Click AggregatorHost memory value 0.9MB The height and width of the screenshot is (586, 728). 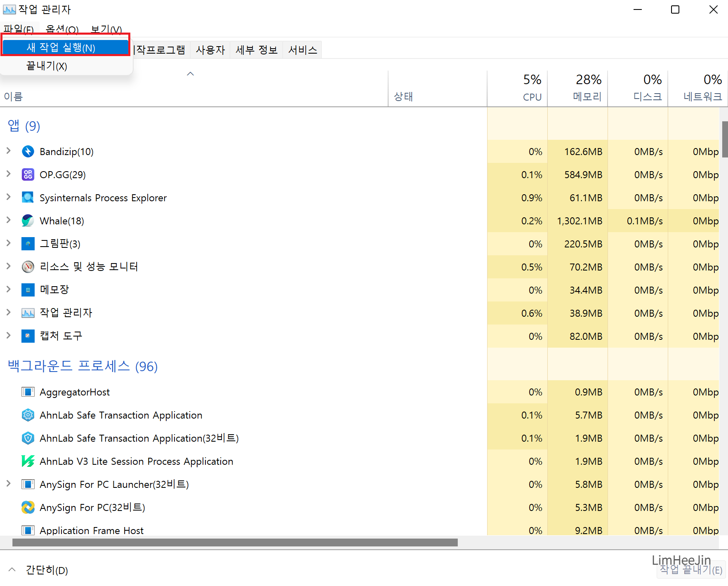589,392
